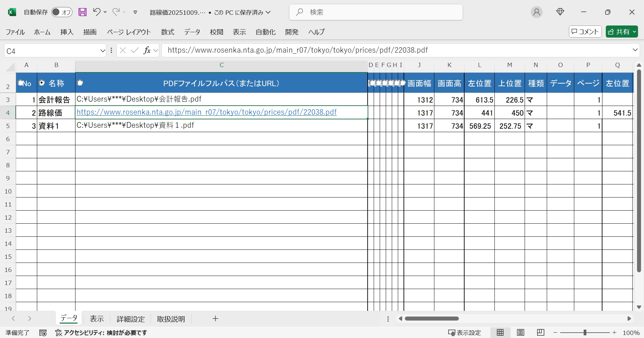Switch to Page Layout view icon

(520, 332)
